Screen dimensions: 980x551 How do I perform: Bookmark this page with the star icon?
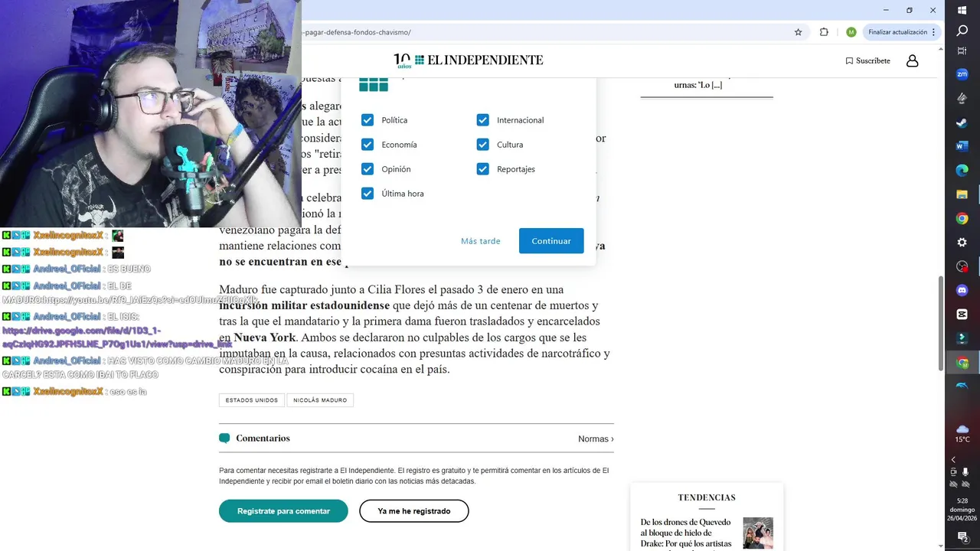798,32
